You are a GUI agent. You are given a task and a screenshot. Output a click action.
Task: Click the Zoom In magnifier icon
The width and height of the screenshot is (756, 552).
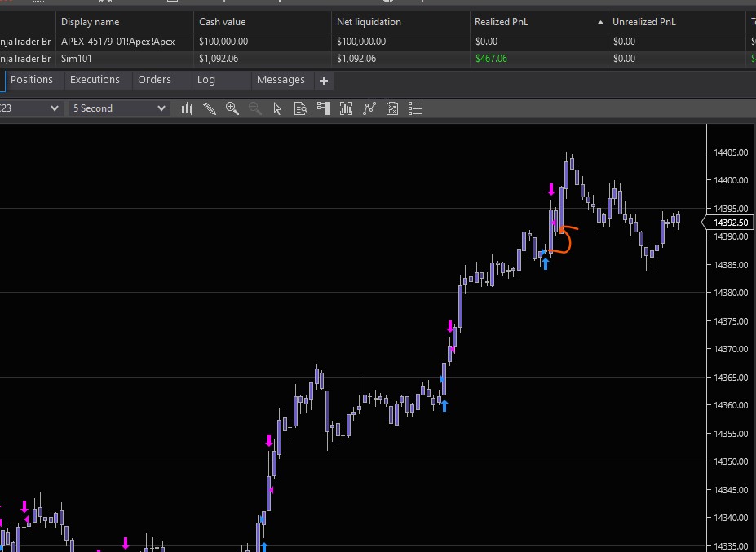(232, 108)
